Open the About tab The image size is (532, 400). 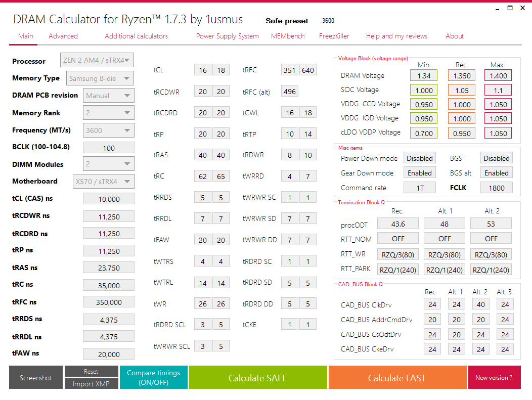(x=454, y=36)
